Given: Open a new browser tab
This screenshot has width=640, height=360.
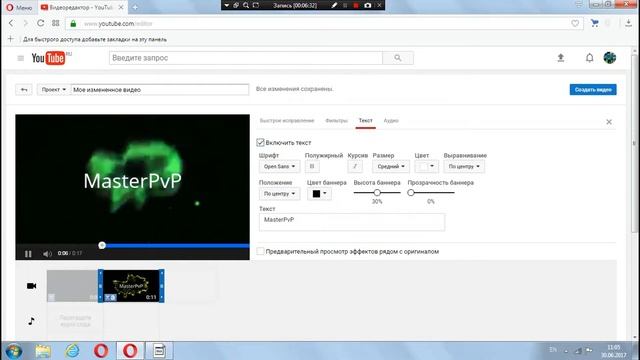Looking at the screenshot, I should coord(135,7).
